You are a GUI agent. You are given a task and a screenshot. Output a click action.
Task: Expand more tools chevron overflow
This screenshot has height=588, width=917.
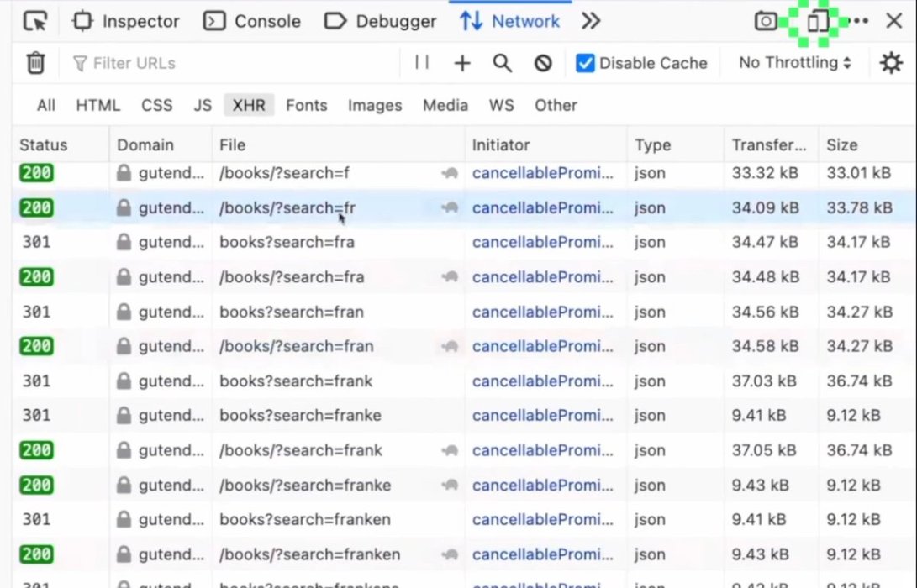click(591, 21)
